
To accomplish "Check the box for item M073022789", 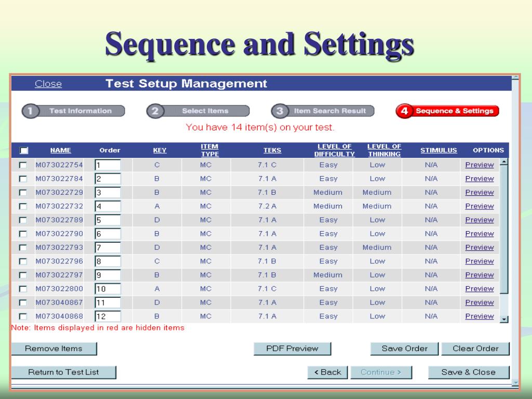I will point(23,220).
